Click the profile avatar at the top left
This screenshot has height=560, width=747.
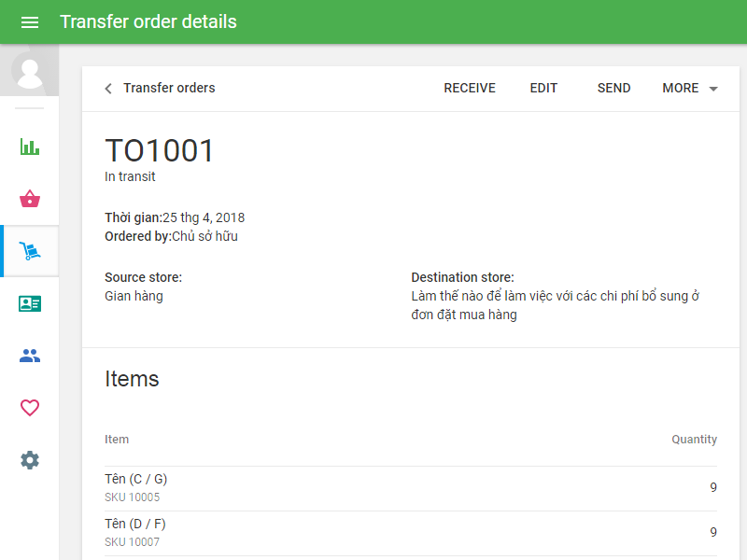click(29, 70)
